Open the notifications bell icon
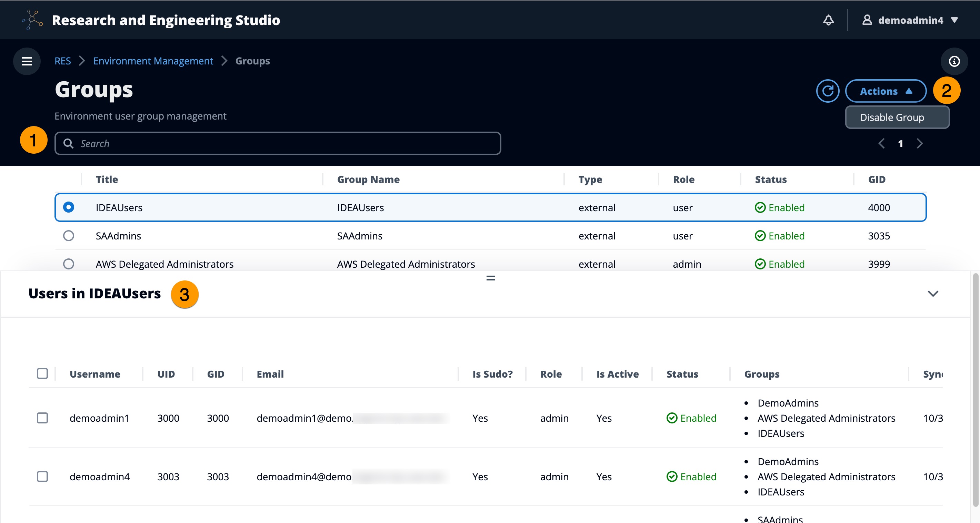Screen dimensions: 980x523 click(x=828, y=20)
